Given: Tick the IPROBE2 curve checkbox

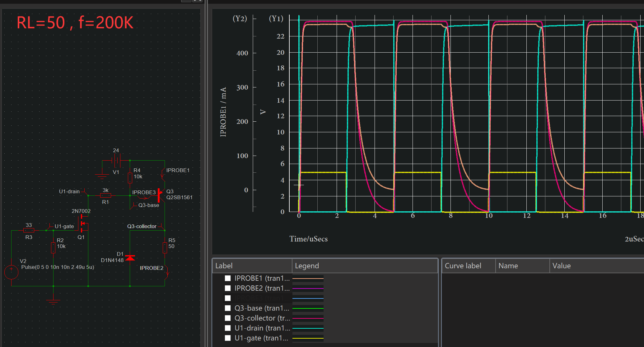Looking at the screenshot, I should pos(228,288).
